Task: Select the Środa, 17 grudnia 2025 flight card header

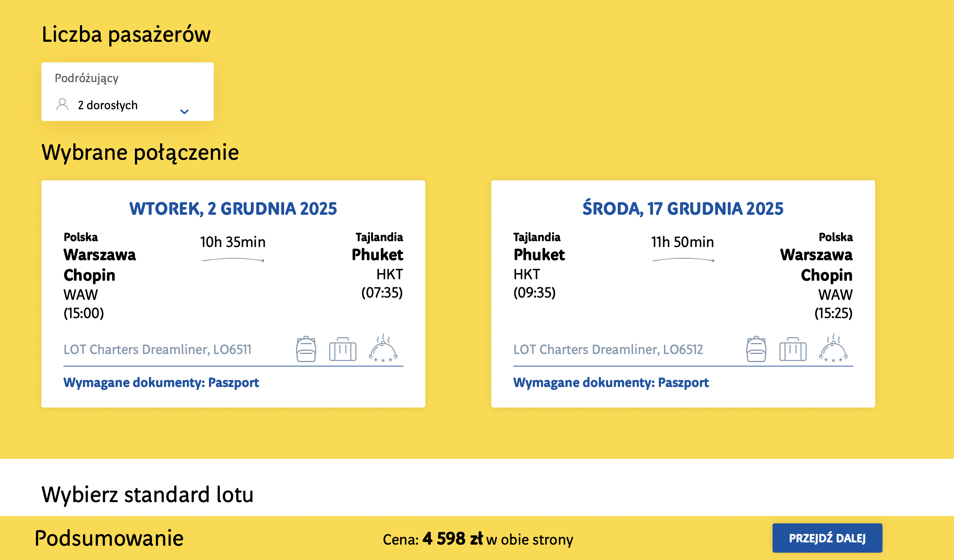Action: pyautogui.click(x=683, y=209)
